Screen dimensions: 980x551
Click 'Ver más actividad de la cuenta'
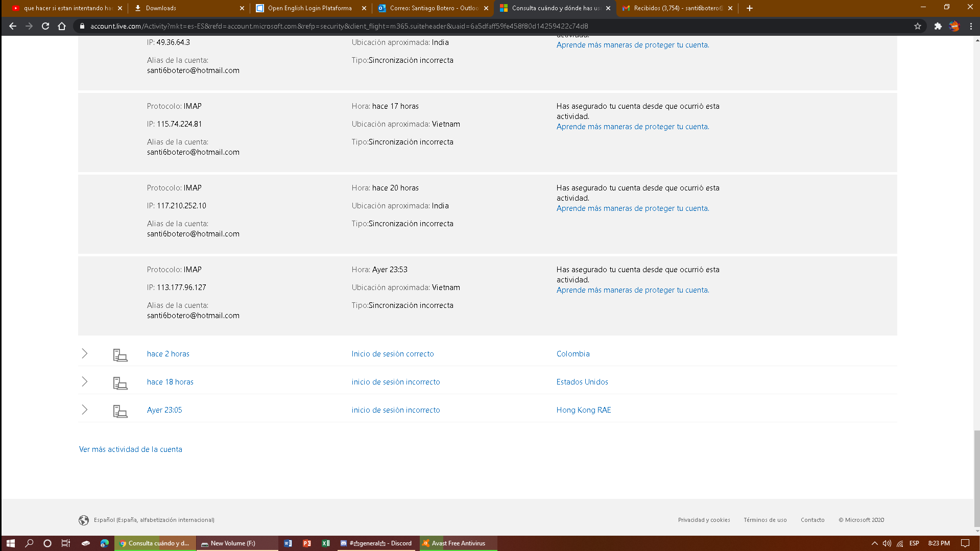(130, 449)
